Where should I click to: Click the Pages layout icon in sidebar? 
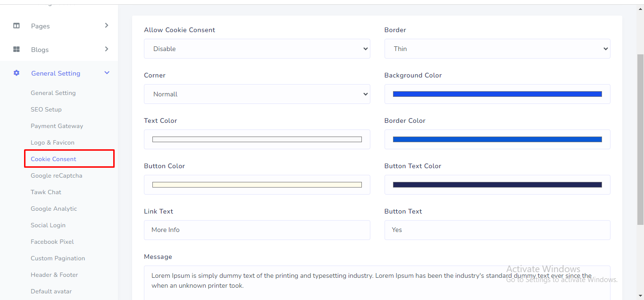[17, 26]
